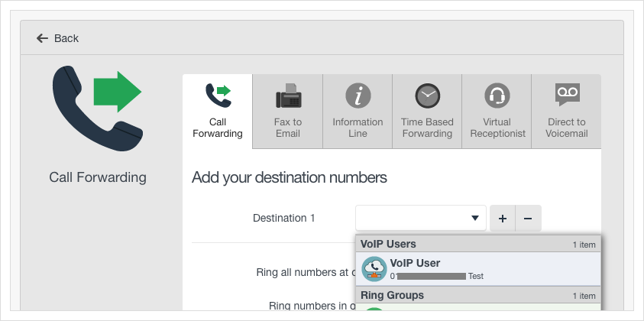Switch to the Virtual Receptionist tab

pyautogui.click(x=497, y=112)
